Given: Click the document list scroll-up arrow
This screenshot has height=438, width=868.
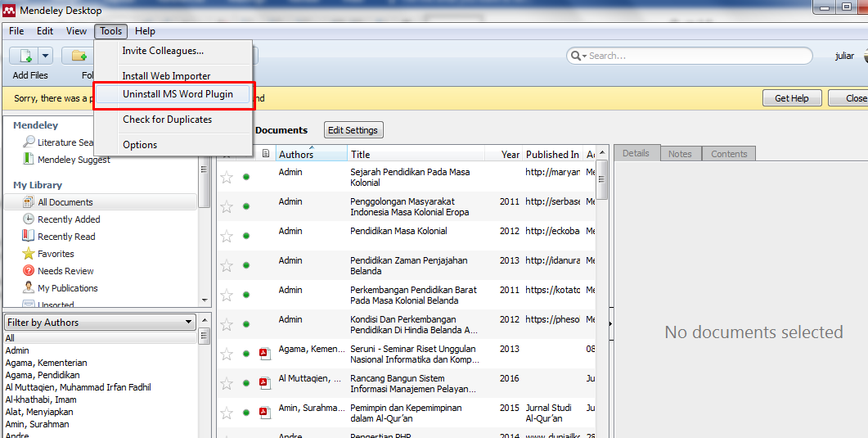Looking at the screenshot, I should coord(602,153).
